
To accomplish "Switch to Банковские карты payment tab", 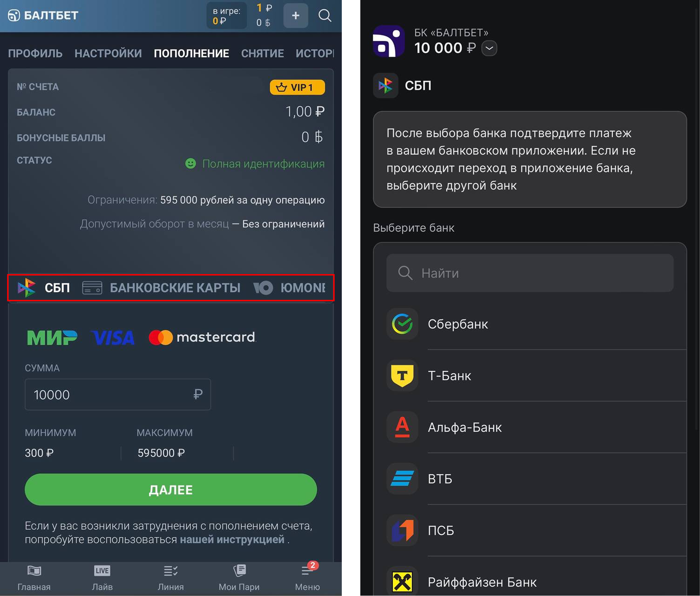I will point(161,288).
